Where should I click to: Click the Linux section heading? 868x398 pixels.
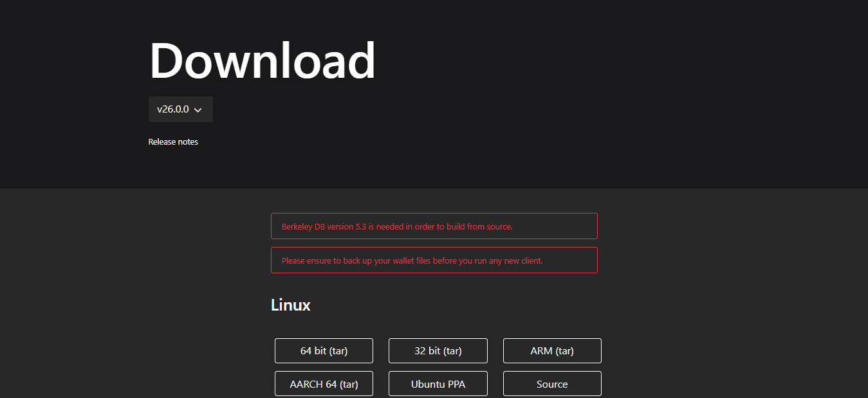point(291,305)
